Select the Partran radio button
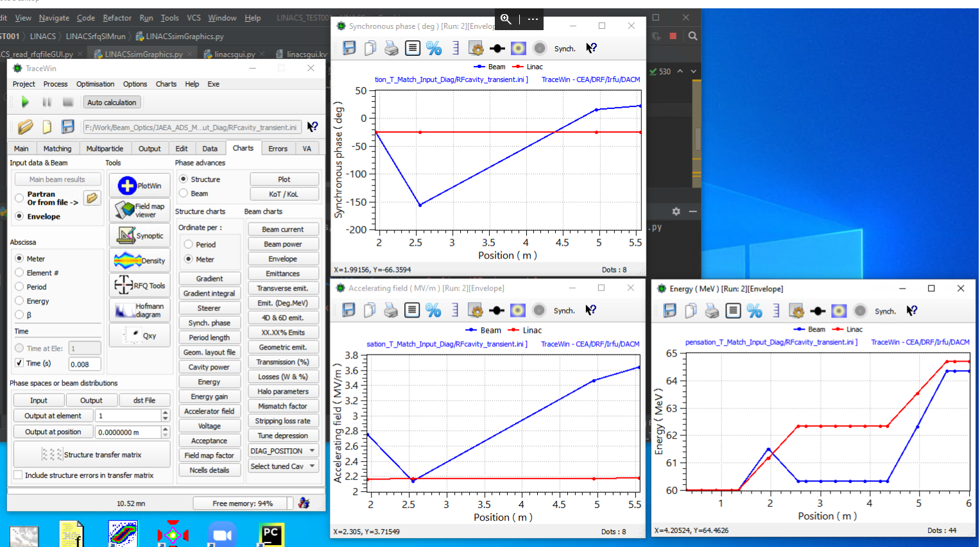This screenshot has height=547, width=980. tap(20, 198)
